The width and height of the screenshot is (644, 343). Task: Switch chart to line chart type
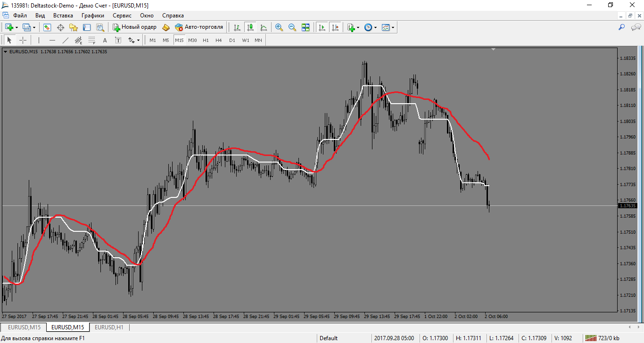coord(264,27)
